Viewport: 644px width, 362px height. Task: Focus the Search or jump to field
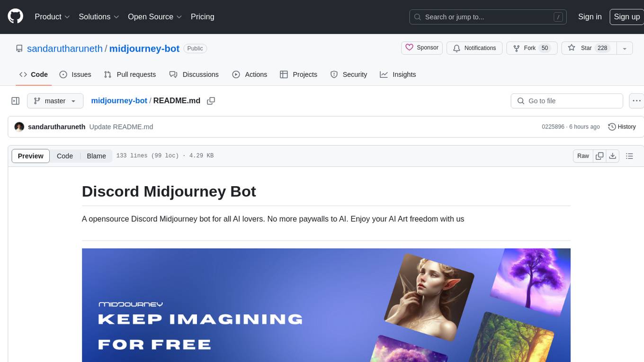[489, 17]
